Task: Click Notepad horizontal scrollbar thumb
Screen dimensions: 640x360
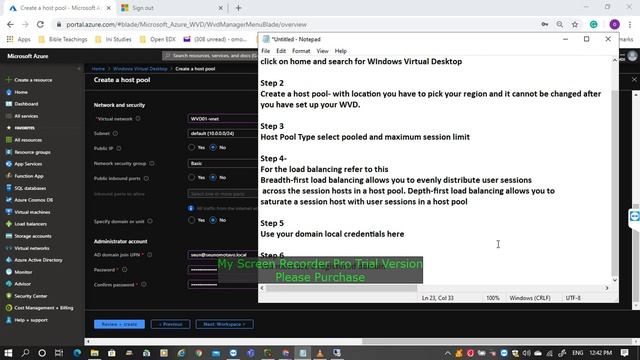Action: point(341,288)
